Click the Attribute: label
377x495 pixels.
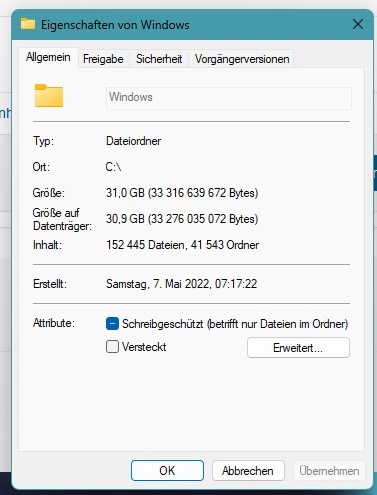[x=54, y=323]
